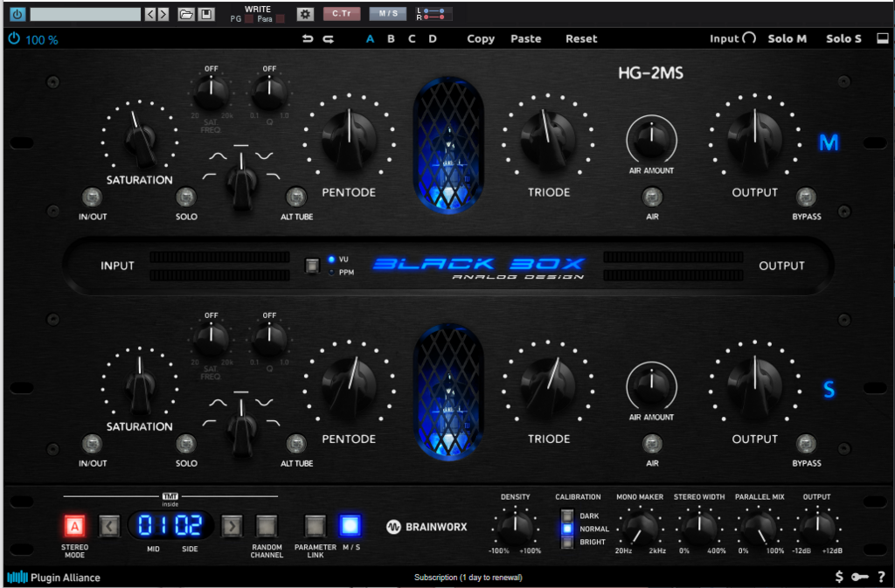Image resolution: width=895 pixels, height=588 pixels.
Task: Toggle the PG automation checkbox
Action: click(x=249, y=19)
